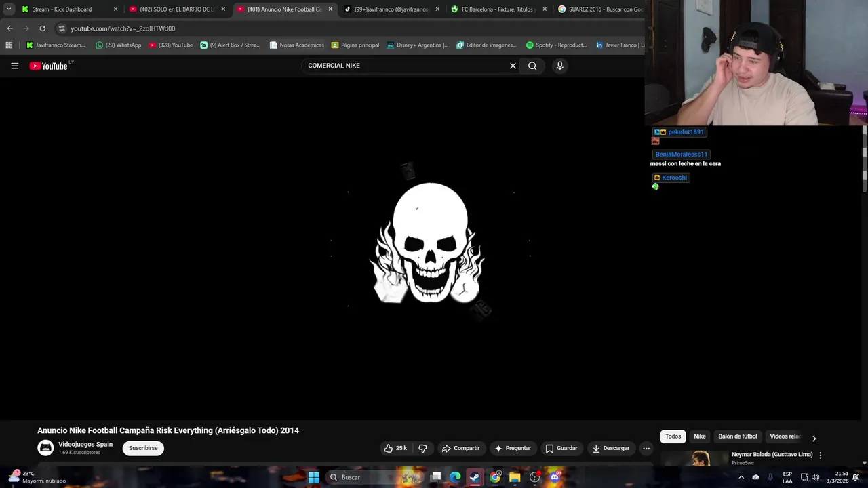Open the Spotify bookmark
The image size is (868, 488).
(x=556, y=45)
